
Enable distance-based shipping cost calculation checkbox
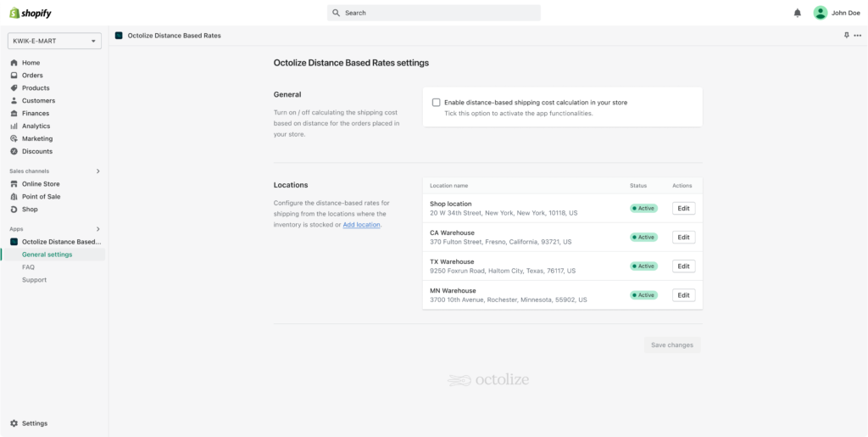(437, 103)
